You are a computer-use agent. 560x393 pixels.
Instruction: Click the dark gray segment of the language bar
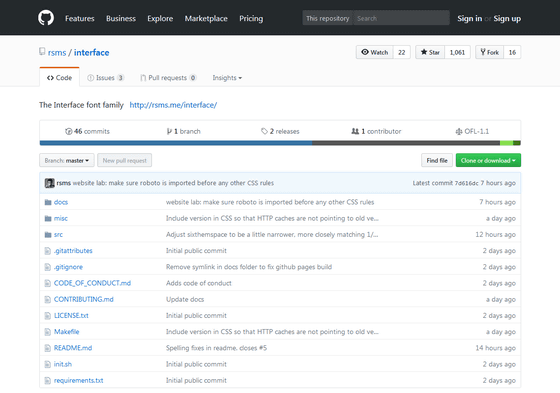coord(406,143)
